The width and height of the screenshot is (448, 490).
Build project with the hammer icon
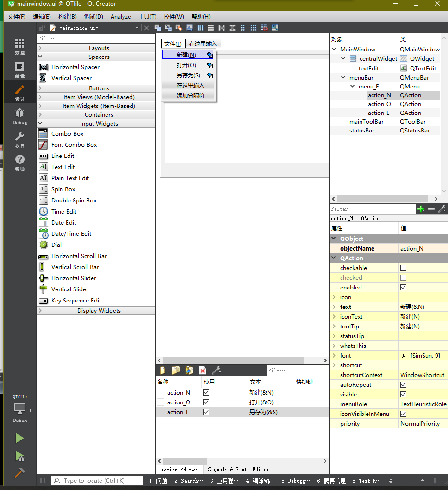click(x=19, y=473)
